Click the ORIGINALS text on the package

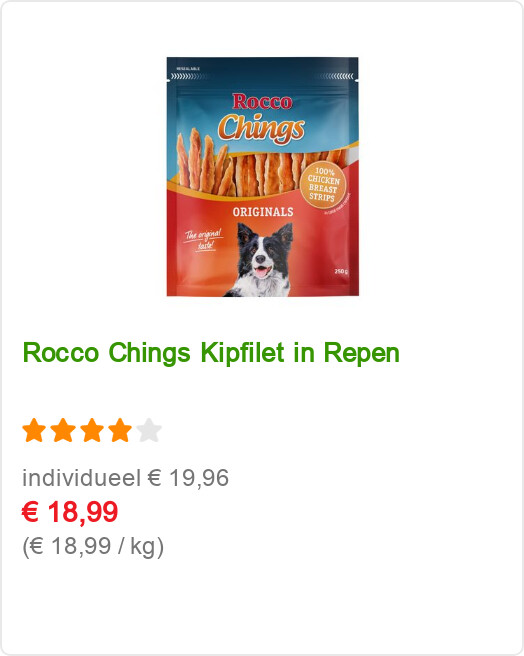(263, 212)
